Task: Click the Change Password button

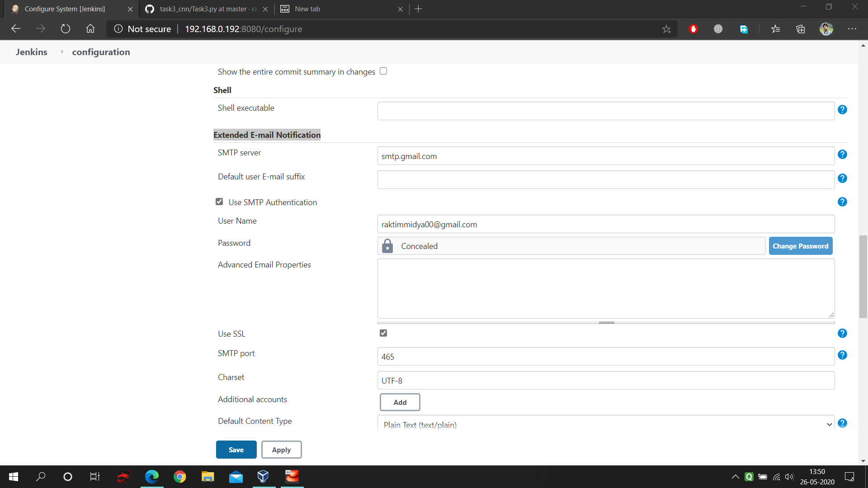Action: (800, 246)
